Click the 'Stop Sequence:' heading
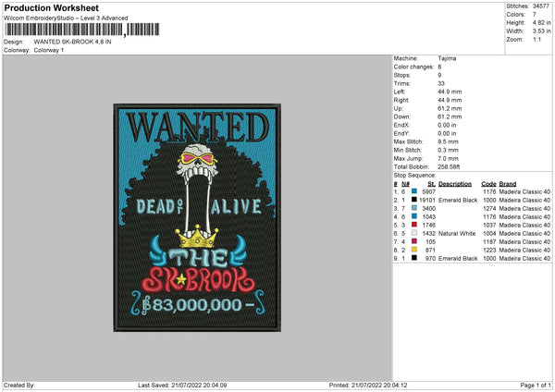This screenshot has height=392, width=555. pyautogui.click(x=414, y=176)
